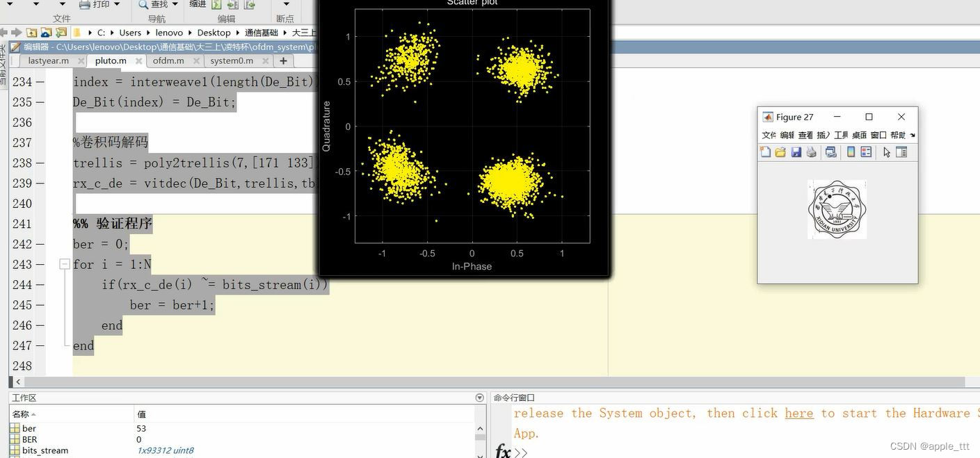Save the figure using the save icon
Image resolution: width=980 pixels, height=458 pixels.
pos(796,152)
